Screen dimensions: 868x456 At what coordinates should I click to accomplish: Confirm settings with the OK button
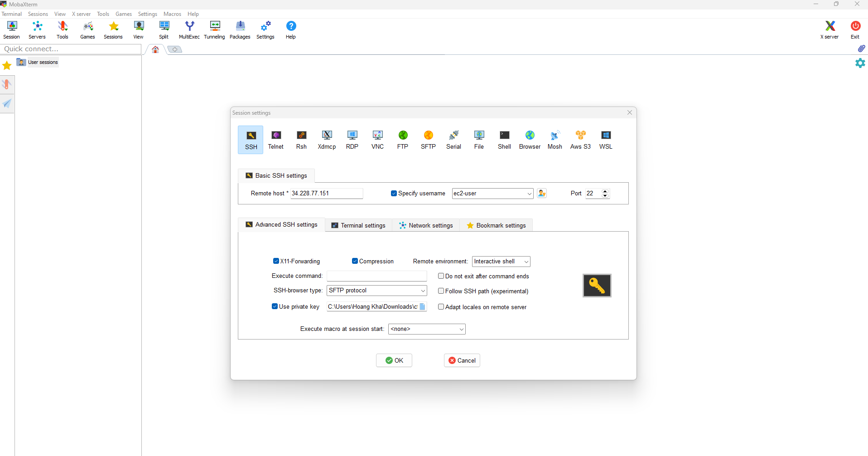(394, 360)
